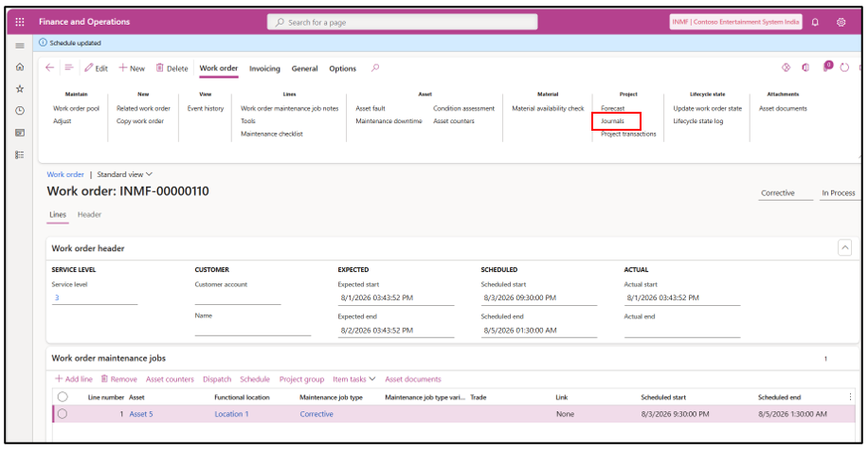Open the Header tab
868x450 pixels.
point(89,215)
